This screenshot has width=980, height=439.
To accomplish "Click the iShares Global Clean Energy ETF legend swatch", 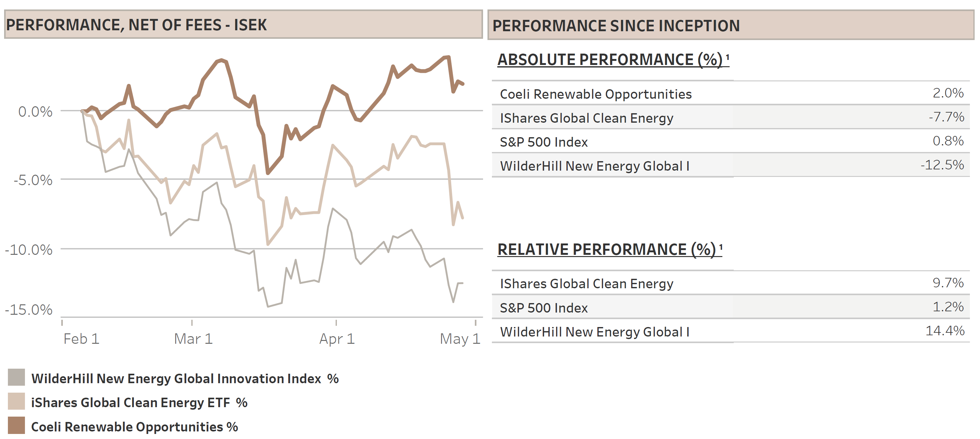I will coord(16,401).
